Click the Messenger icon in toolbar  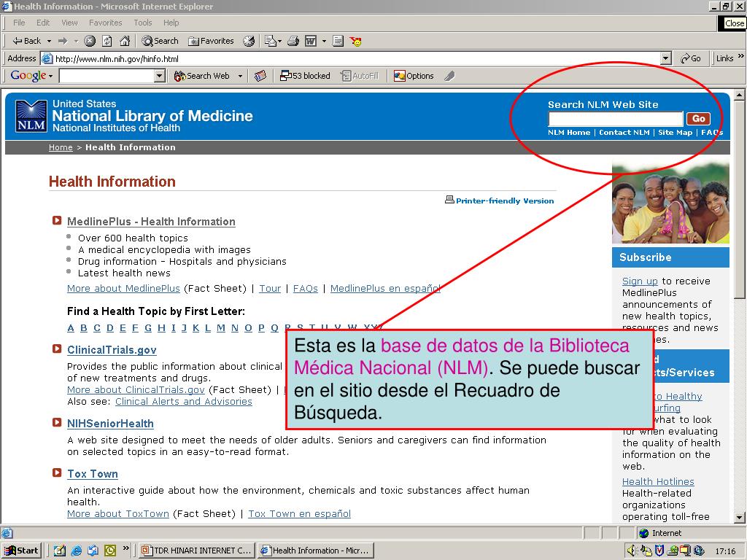coord(355,41)
